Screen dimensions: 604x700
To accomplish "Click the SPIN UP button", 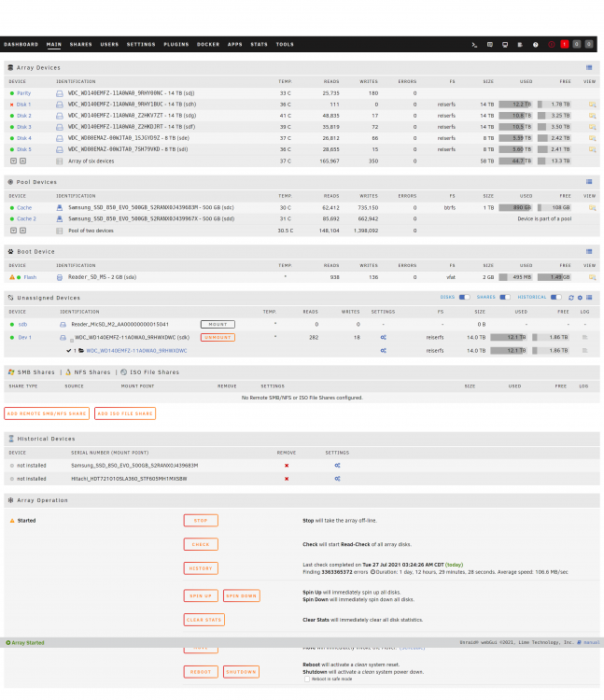I will (201, 596).
